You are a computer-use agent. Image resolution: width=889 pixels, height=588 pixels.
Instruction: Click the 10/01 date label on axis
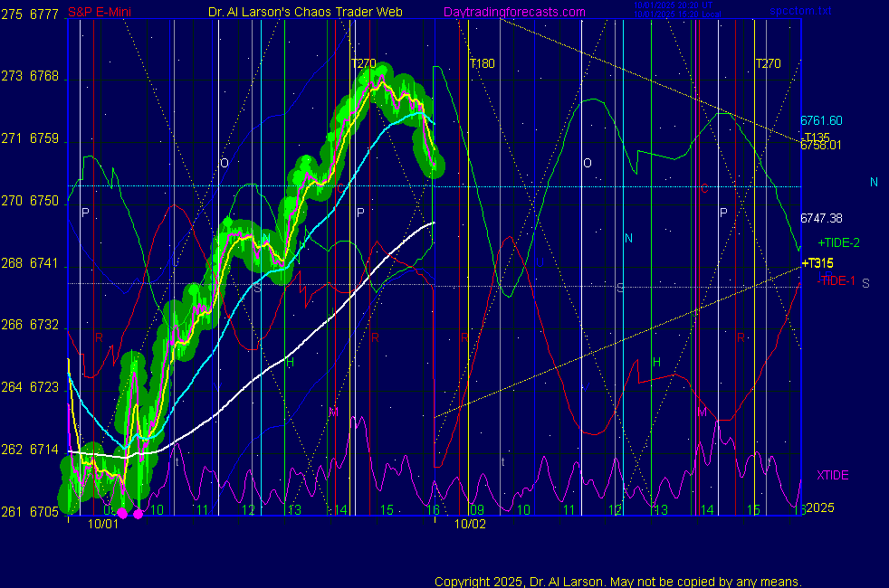(102, 524)
